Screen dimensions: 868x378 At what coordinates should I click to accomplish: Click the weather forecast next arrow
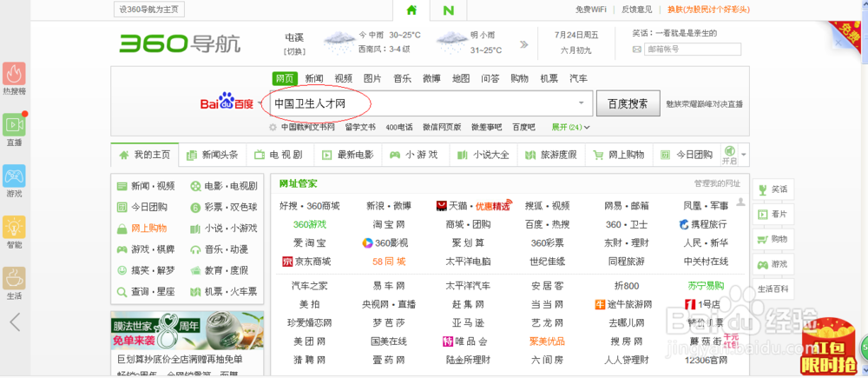pos(524,44)
